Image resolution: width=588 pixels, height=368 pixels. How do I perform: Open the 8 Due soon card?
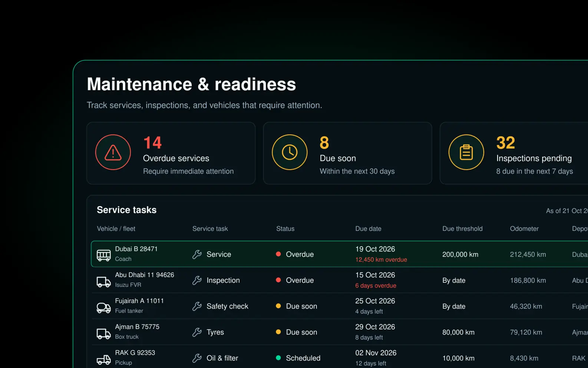347,153
